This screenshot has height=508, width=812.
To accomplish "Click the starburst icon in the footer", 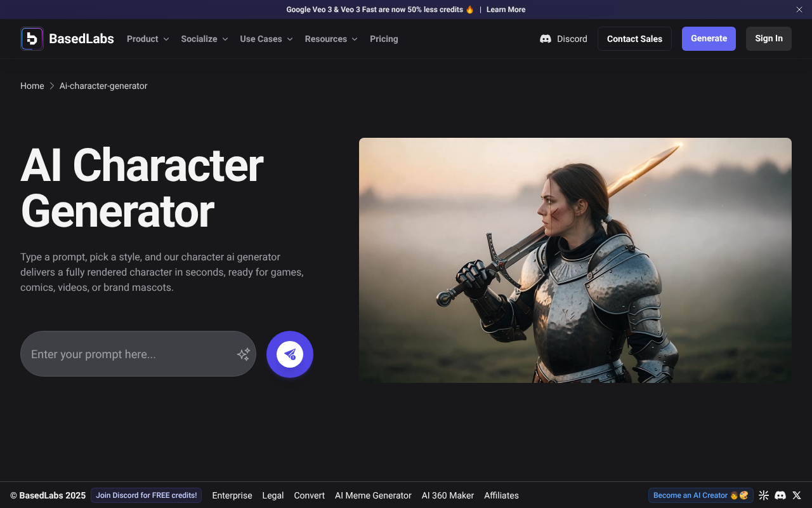I will [764, 495].
